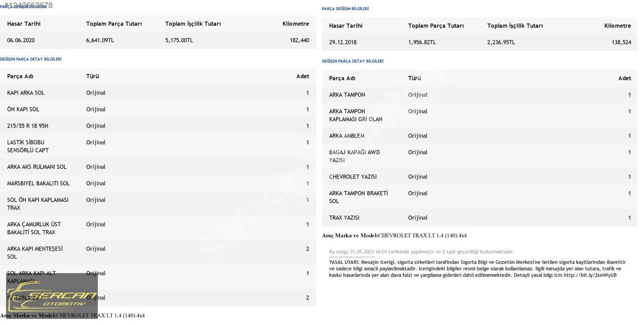This screenshot has height=325, width=644.
Task: Click parts total 6,641.09TL
Action: (100, 40)
